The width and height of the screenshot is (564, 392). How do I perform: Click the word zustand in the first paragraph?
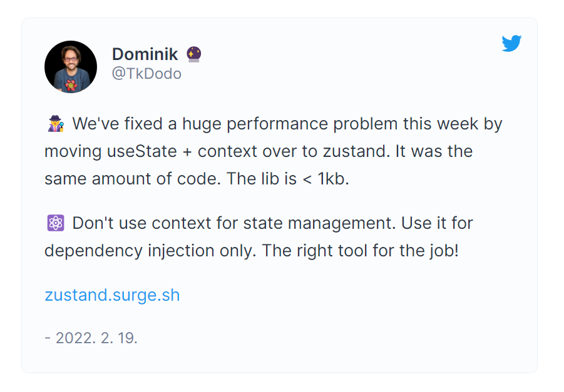pos(356,151)
